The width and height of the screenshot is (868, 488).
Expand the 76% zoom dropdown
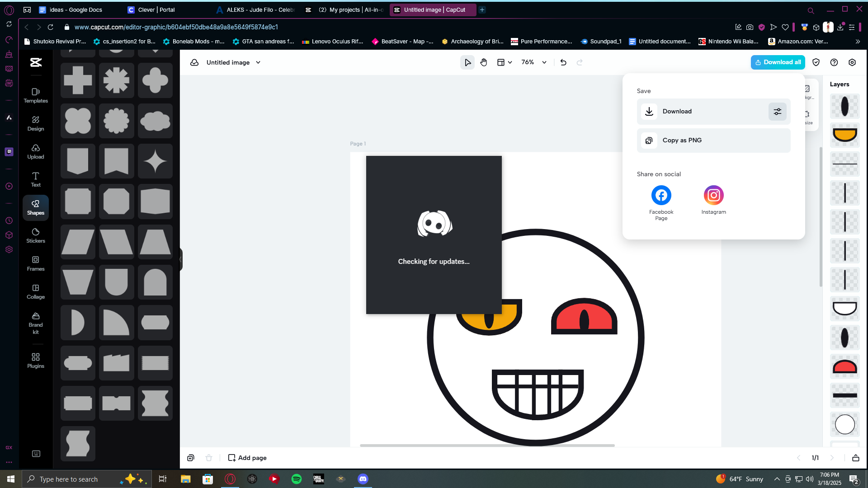pos(544,62)
